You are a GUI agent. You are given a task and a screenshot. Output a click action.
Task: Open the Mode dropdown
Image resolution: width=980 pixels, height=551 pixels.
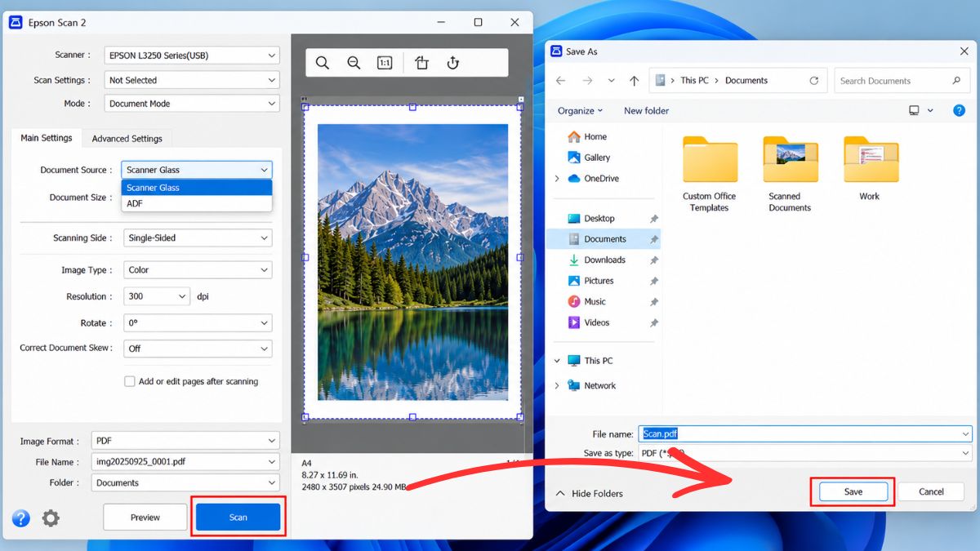[x=192, y=104]
